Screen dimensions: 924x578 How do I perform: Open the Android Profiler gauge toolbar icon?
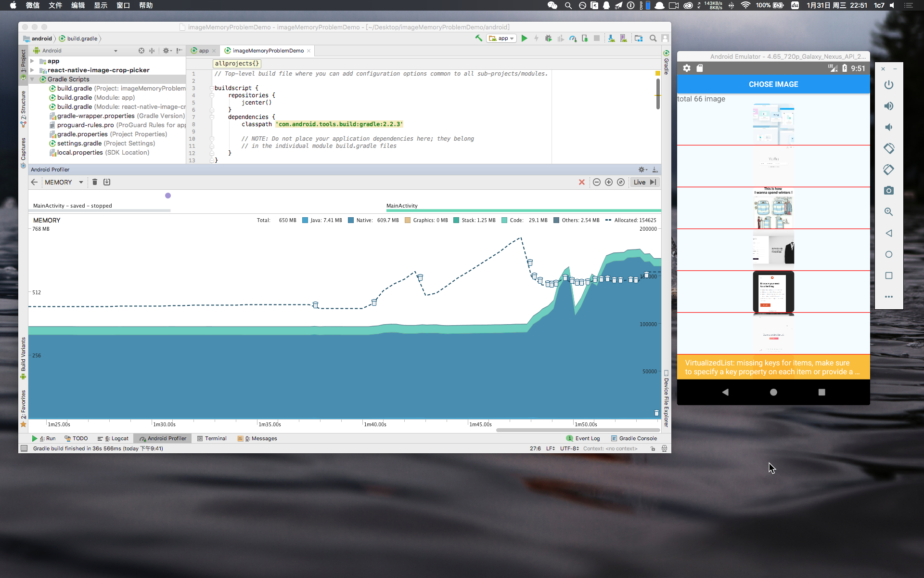(x=573, y=38)
